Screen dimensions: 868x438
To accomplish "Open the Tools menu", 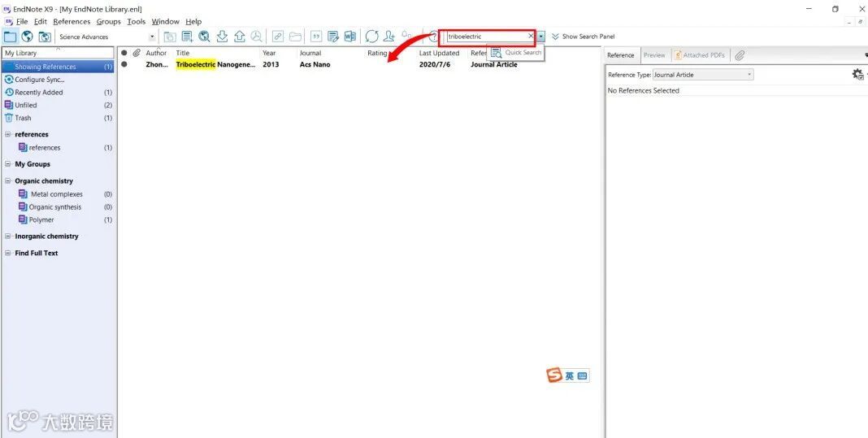I will (137, 22).
